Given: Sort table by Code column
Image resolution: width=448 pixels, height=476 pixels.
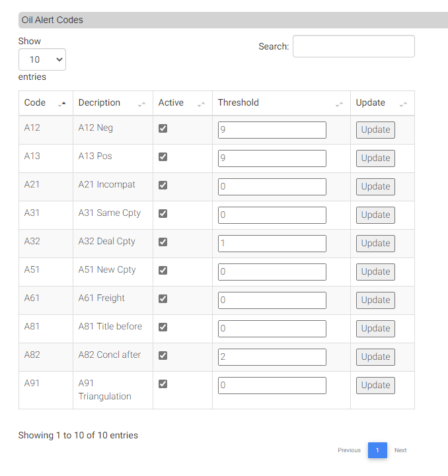Looking at the screenshot, I should (x=46, y=103).
